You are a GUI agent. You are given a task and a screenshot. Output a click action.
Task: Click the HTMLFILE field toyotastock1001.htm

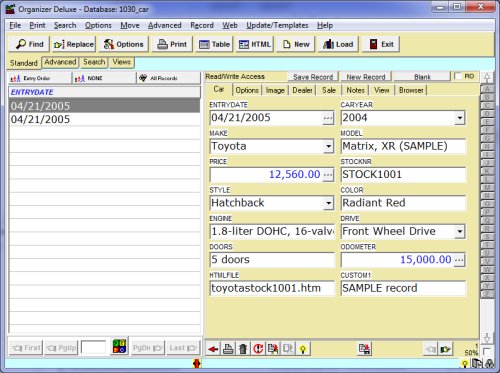tap(272, 288)
